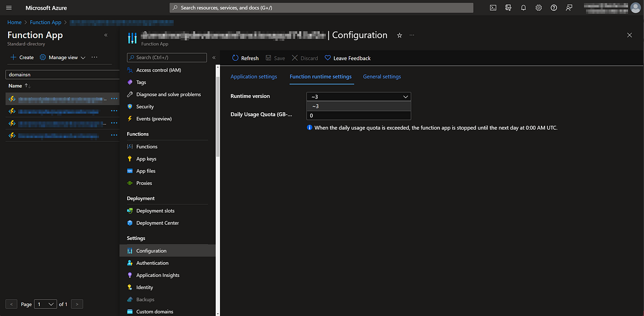Switch to the General settings tab
The image size is (644, 316).
pyautogui.click(x=382, y=76)
